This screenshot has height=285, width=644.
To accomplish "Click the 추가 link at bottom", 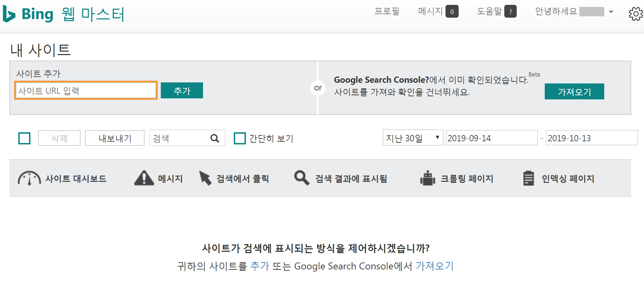I will (x=260, y=266).
